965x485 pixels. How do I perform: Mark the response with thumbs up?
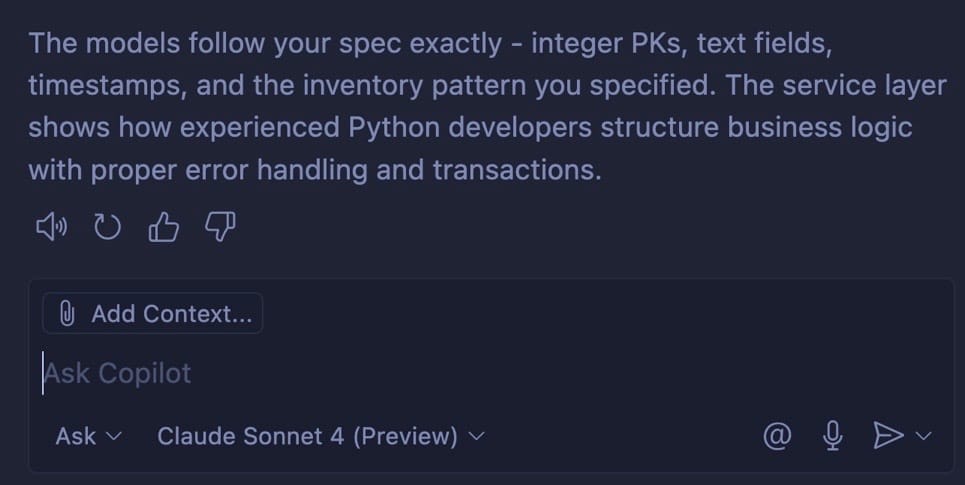pos(163,229)
